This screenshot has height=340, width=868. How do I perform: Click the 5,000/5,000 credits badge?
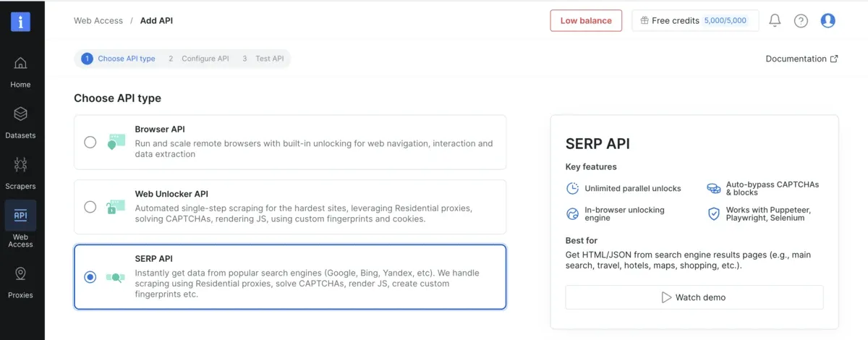[726, 20]
